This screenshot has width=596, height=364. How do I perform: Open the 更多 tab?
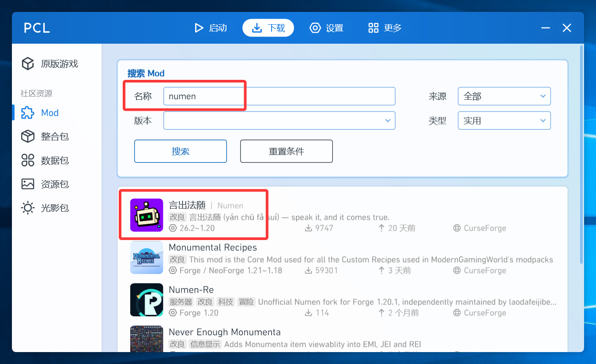pos(385,28)
